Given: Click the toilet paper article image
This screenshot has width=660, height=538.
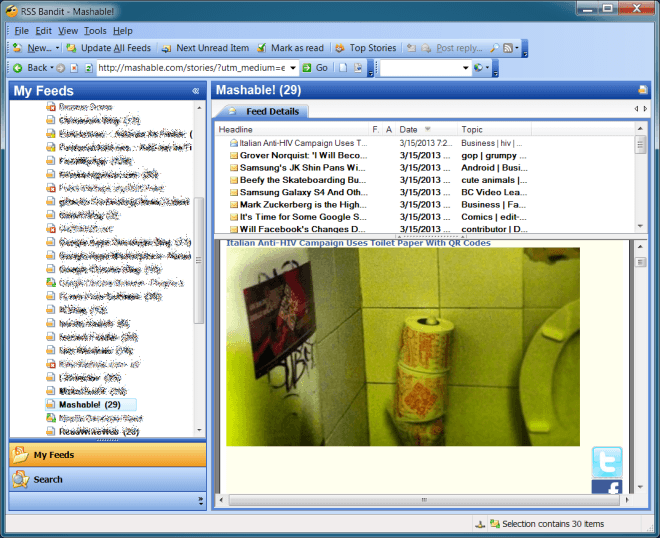Looking at the screenshot, I should point(403,347).
